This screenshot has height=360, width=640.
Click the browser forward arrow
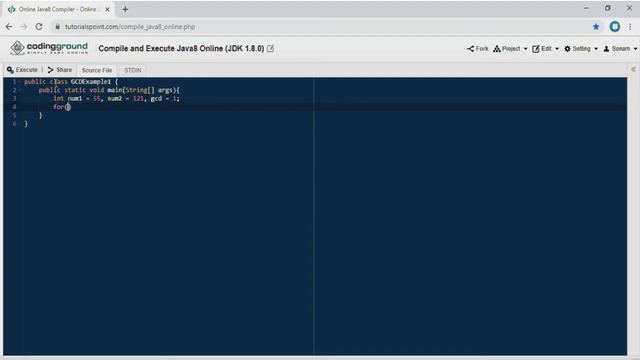tap(24, 27)
